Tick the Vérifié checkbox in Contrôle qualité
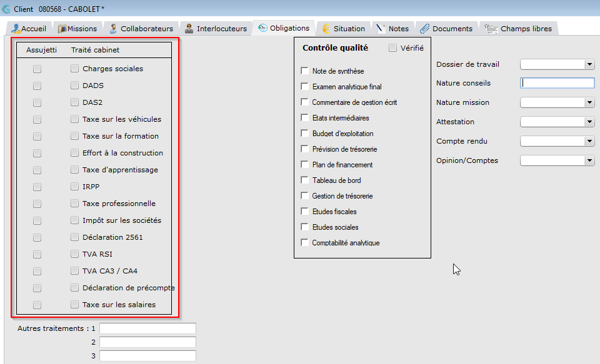 (392, 48)
